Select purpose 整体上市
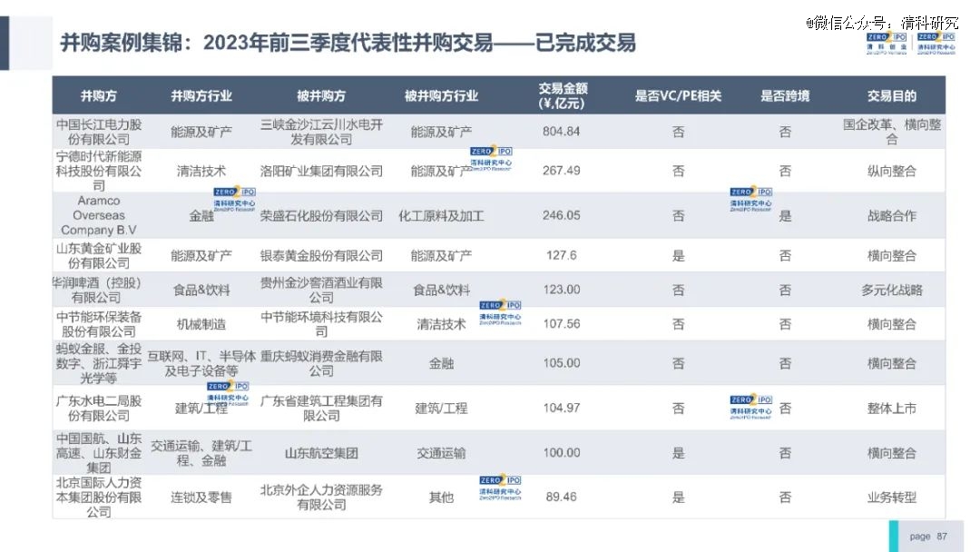This screenshot has width=980, height=552. point(892,408)
